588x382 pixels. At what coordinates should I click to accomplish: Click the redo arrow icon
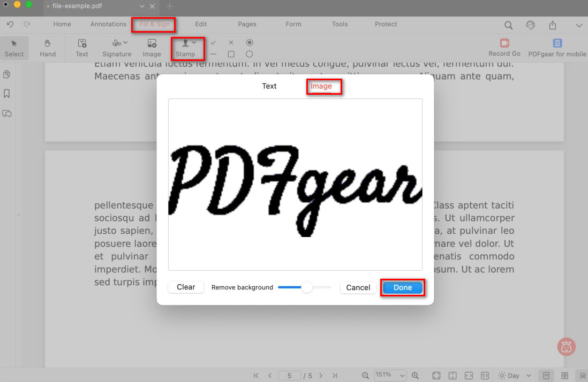pos(27,25)
